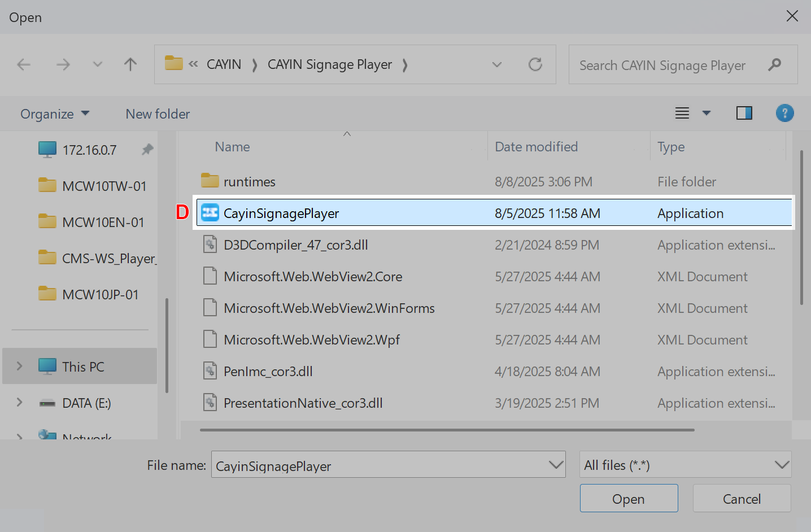
Task: Click the file list horizontal scrollbar
Action: click(x=447, y=430)
